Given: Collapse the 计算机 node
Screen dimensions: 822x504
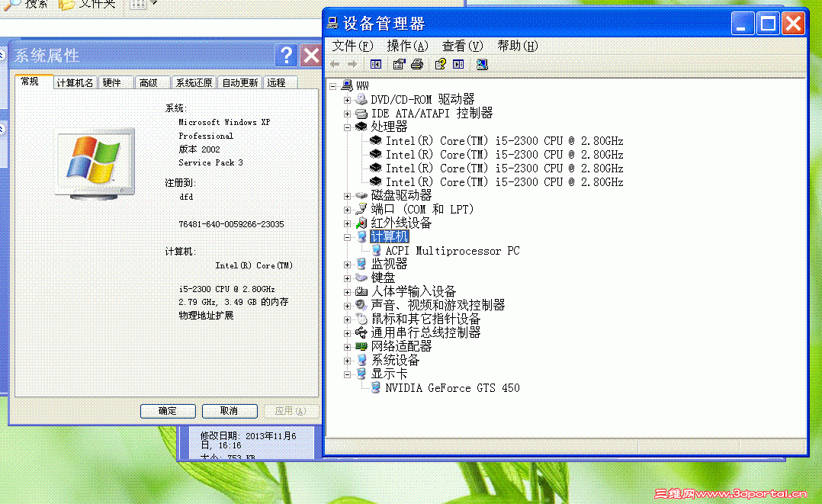Looking at the screenshot, I should 347,237.
